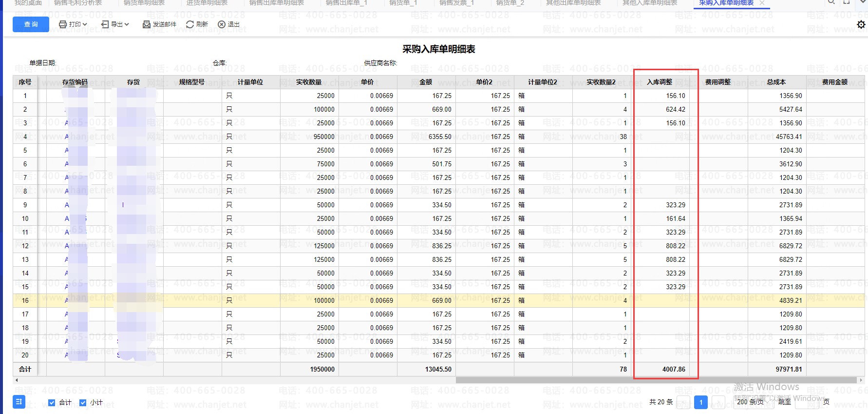Click the 存货编码 column header
The height and width of the screenshot is (414, 868).
click(75, 82)
